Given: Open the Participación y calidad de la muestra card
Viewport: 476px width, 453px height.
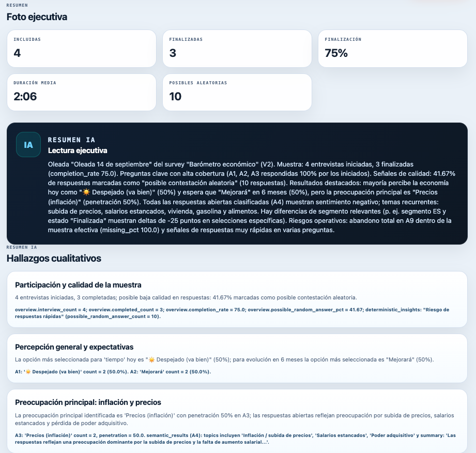Looking at the screenshot, I should pyautogui.click(x=237, y=299).
